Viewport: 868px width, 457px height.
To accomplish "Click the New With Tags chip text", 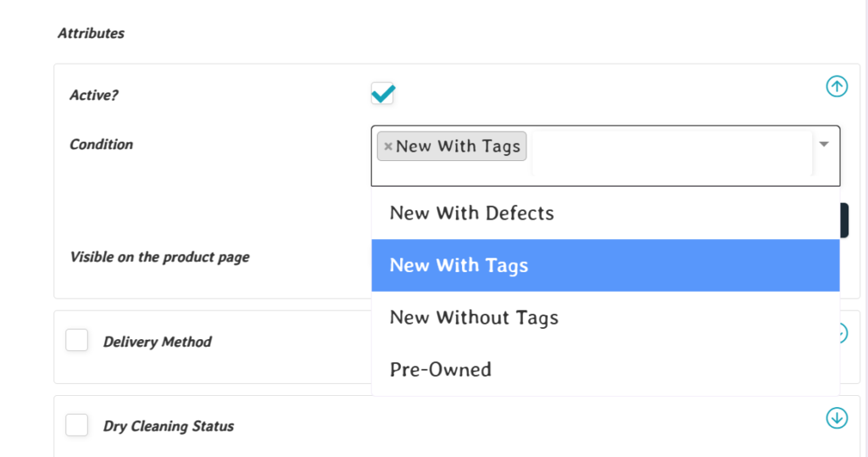I will click(458, 147).
